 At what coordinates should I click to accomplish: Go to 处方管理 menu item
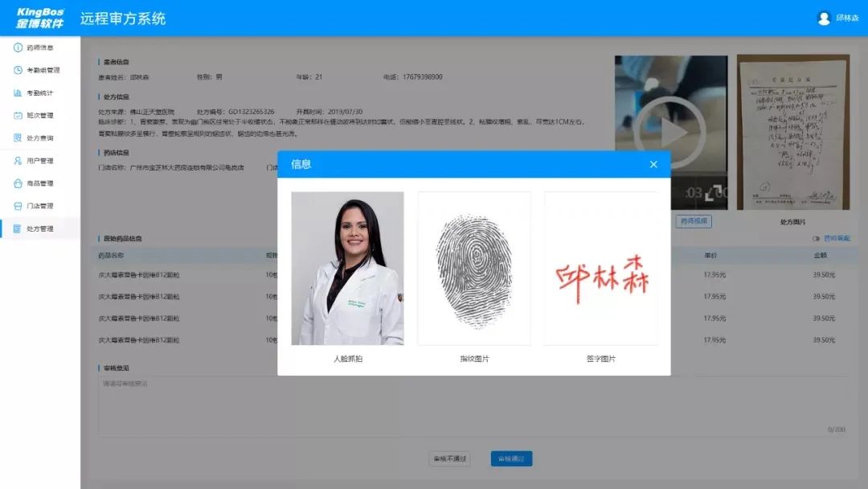pos(39,228)
